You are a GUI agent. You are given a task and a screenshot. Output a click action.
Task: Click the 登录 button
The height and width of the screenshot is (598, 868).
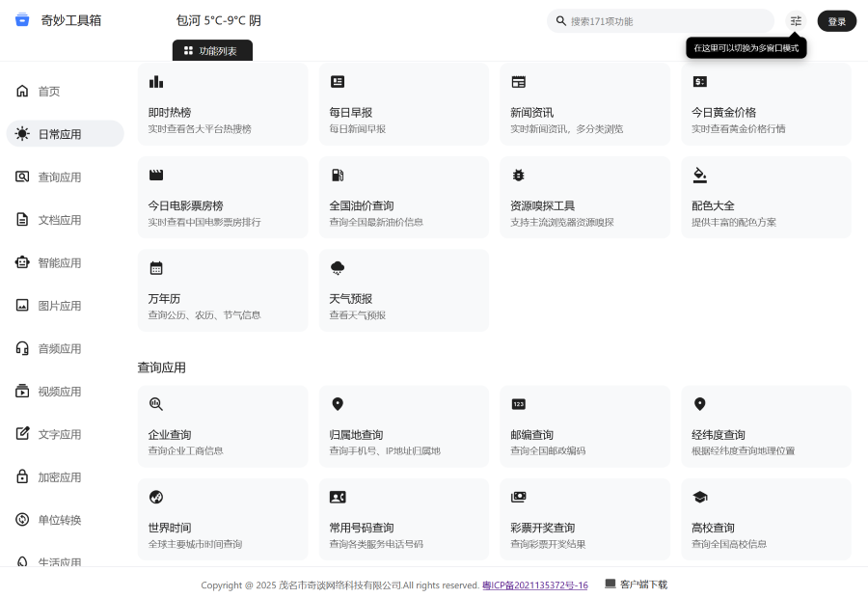click(836, 20)
